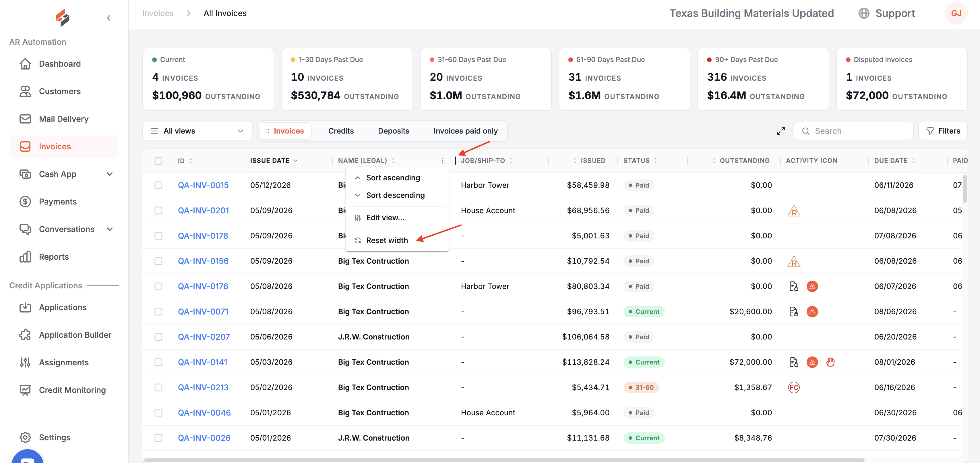
Task: Click the Support globe icon
Action: [863, 13]
